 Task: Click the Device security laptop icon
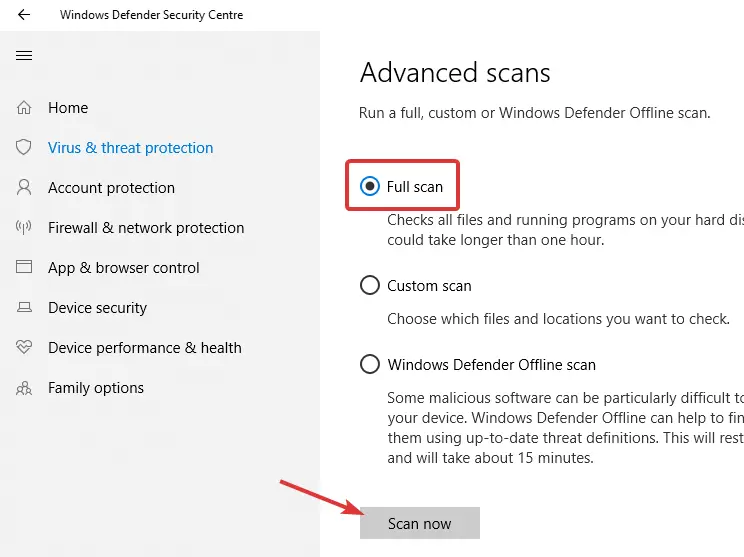pos(24,308)
